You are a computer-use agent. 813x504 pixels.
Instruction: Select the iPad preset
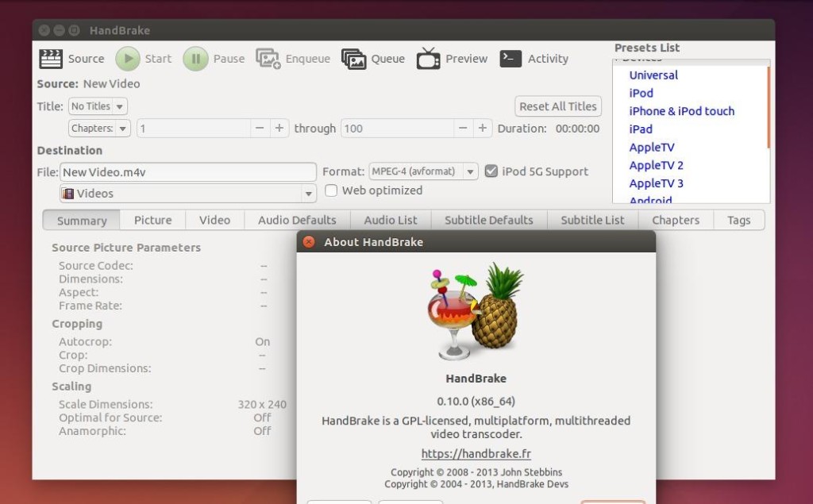(x=641, y=129)
